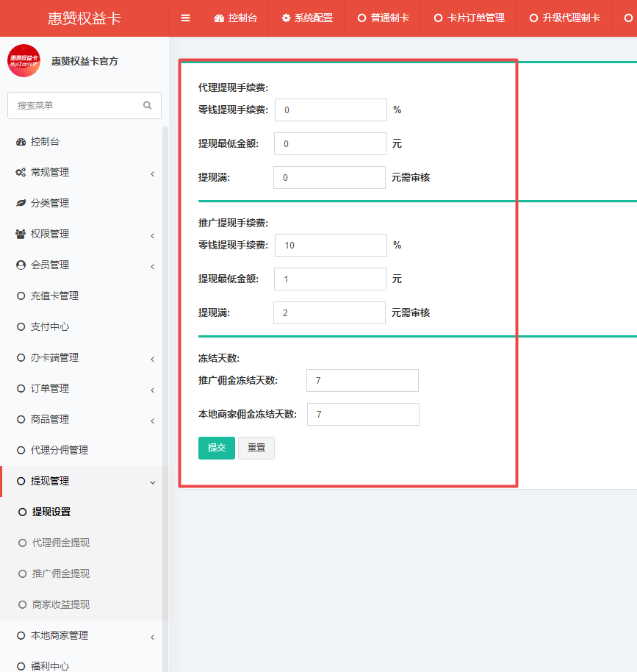Click the 惠赞权益卡 title link
The height and width of the screenshot is (672, 637).
pos(84,18)
